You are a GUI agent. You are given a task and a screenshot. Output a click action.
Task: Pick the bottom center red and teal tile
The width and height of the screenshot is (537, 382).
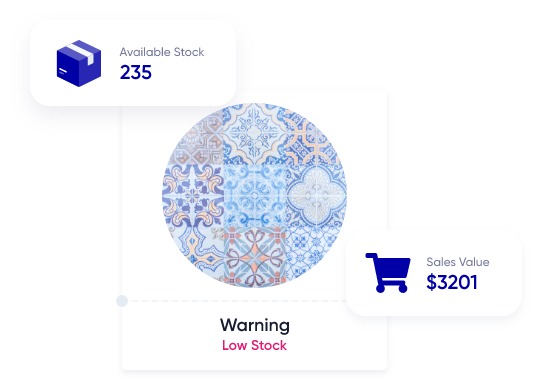coord(254,256)
